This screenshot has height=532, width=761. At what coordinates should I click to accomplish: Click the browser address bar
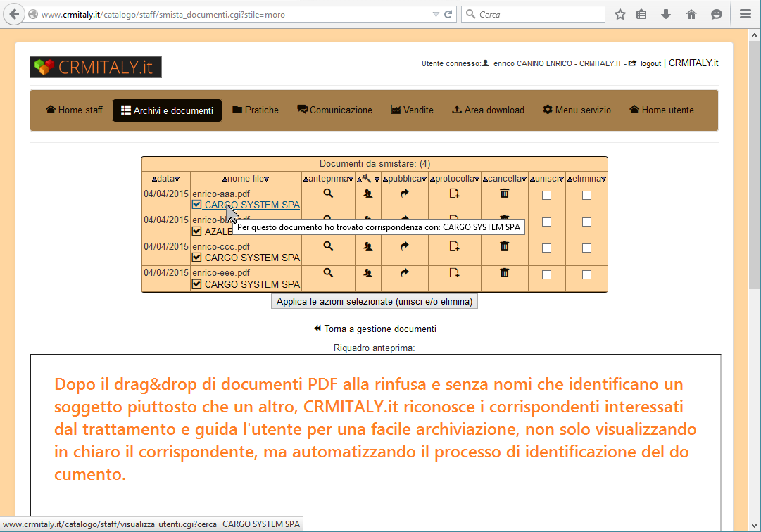[x=233, y=15]
